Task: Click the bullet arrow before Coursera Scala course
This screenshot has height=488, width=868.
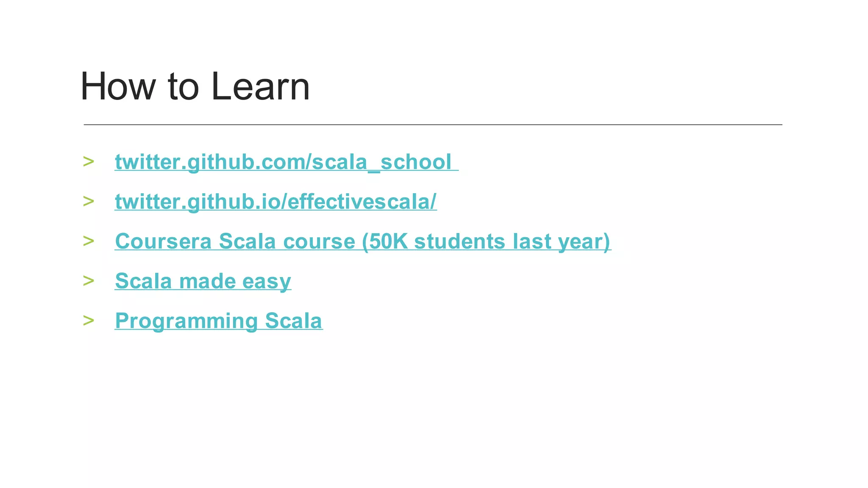Action: point(89,241)
